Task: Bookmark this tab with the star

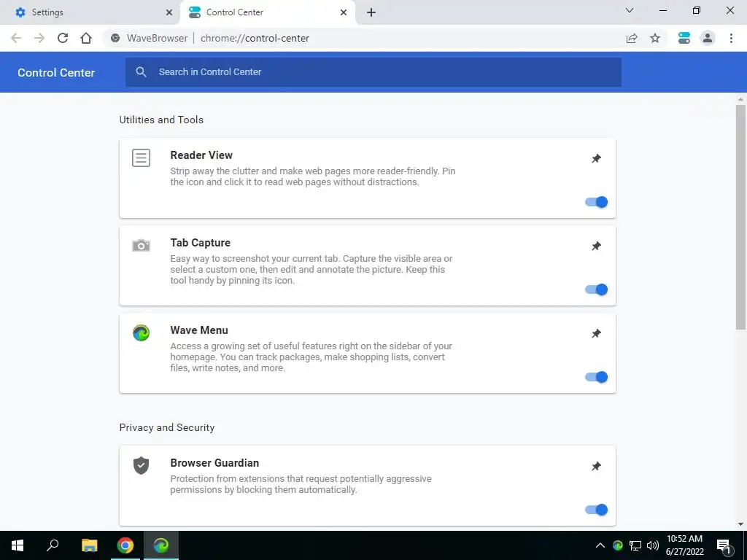Action: point(655,38)
